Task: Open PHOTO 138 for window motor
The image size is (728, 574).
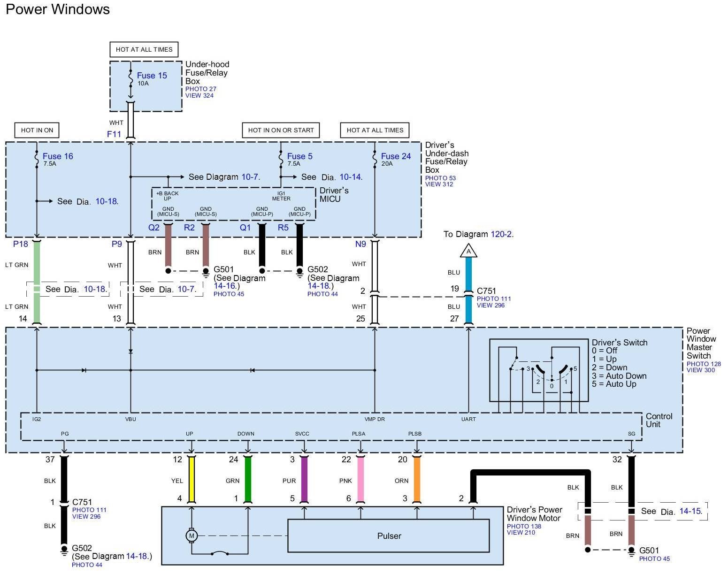Action: (x=524, y=526)
